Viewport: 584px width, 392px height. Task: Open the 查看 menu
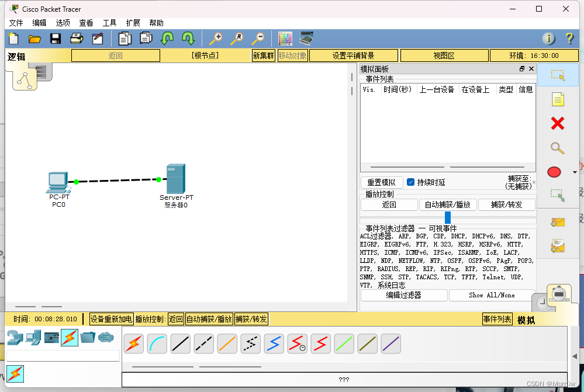86,23
